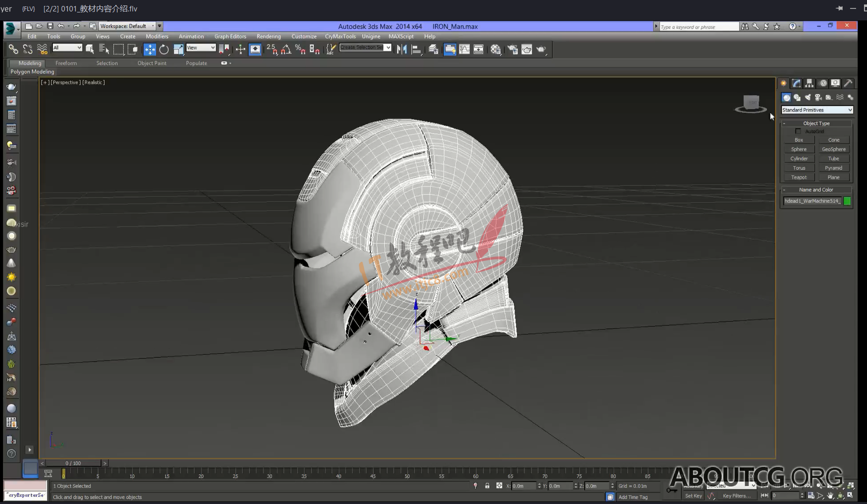867x504 pixels.
Task: Switch to the Modify command panel tab
Action: tap(796, 83)
